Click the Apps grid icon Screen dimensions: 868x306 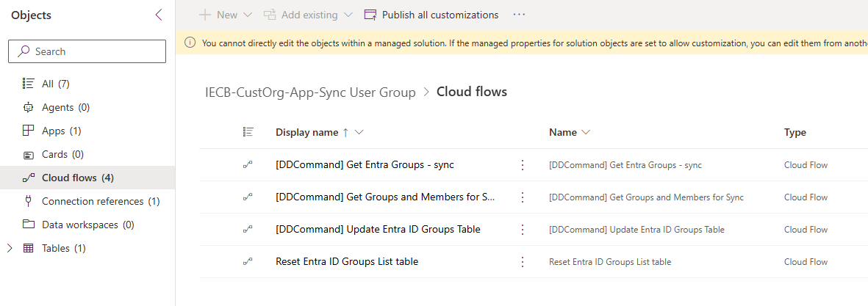coord(29,131)
